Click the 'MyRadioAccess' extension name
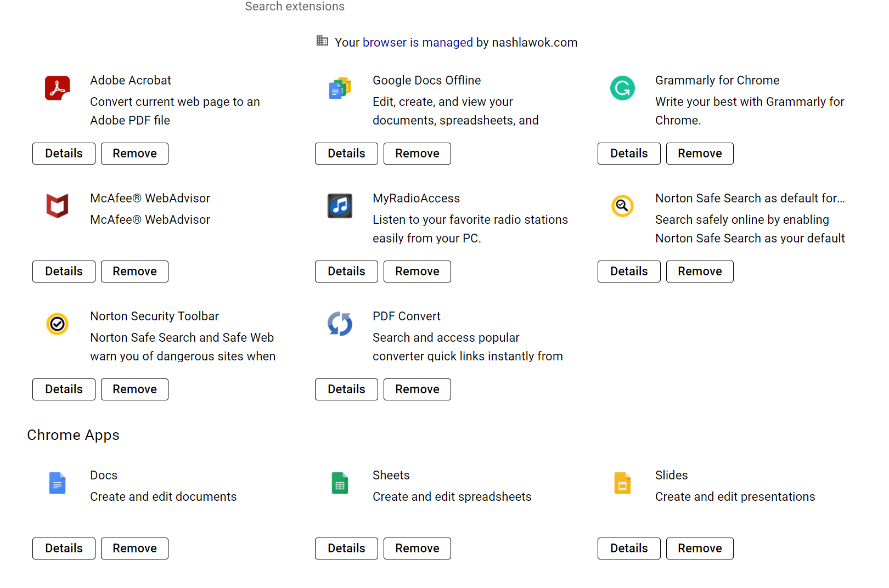The height and width of the screenshot is (588, 889). (417, 198)
